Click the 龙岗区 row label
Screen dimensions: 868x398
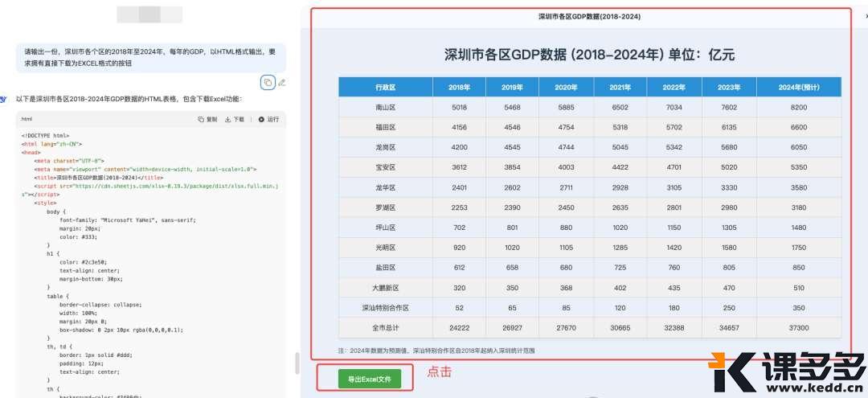385,148
